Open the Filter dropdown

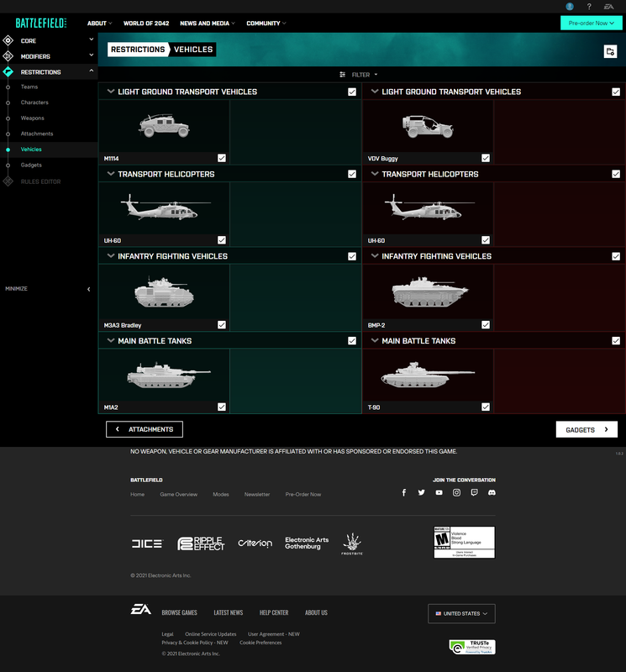[x=359, y=75]
